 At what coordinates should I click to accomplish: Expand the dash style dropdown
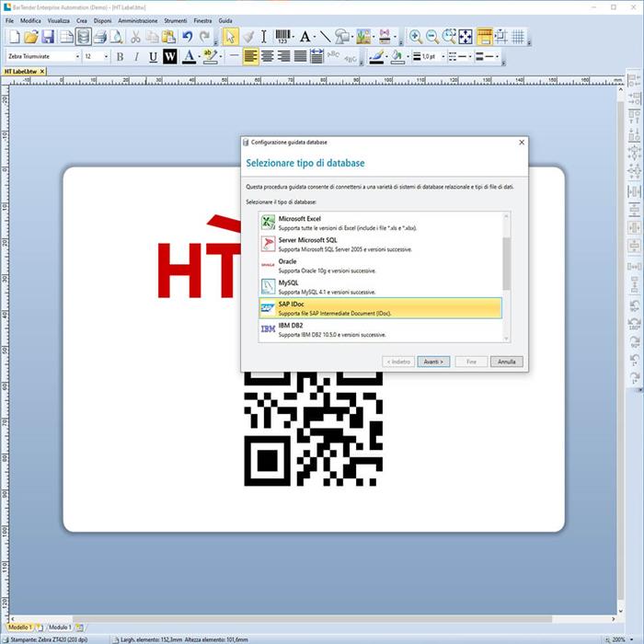pyautogui.click(x=470, y=56)
